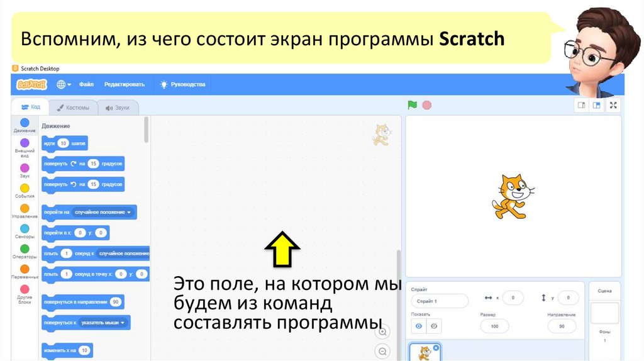Viewport: 644px width, 361px height.
Task: Click degrees value in clockwise turn block
Action: click(93, 164)
